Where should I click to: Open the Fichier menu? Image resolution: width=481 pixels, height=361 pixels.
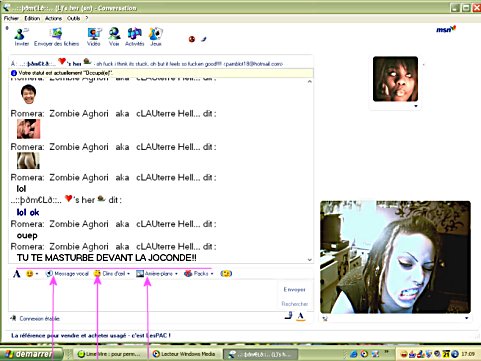pos(11,18)
